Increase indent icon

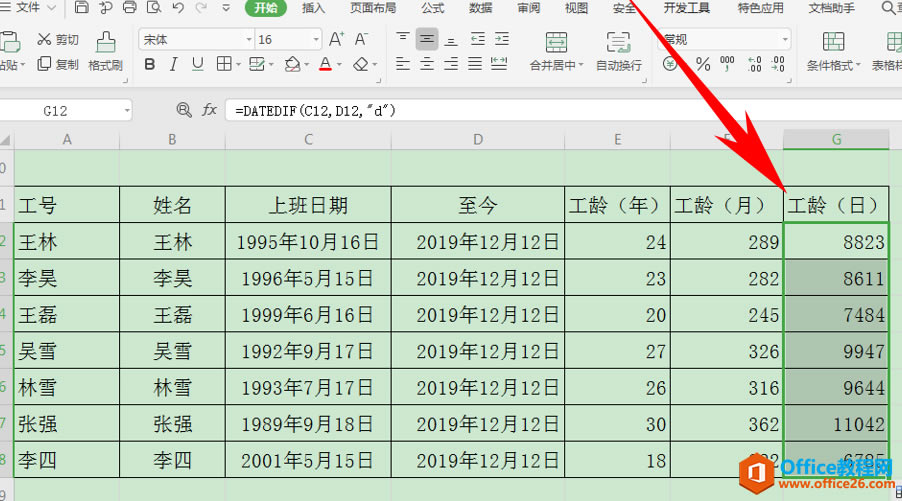(502, 39)
